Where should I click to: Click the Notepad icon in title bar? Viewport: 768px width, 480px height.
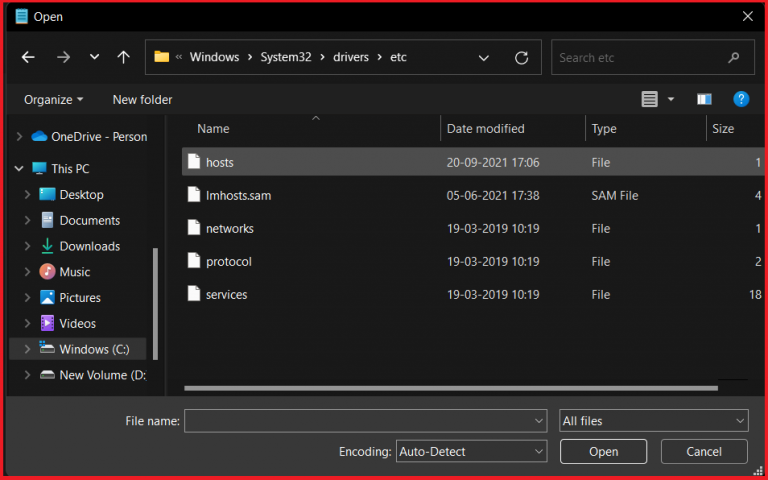pos(21,16)
